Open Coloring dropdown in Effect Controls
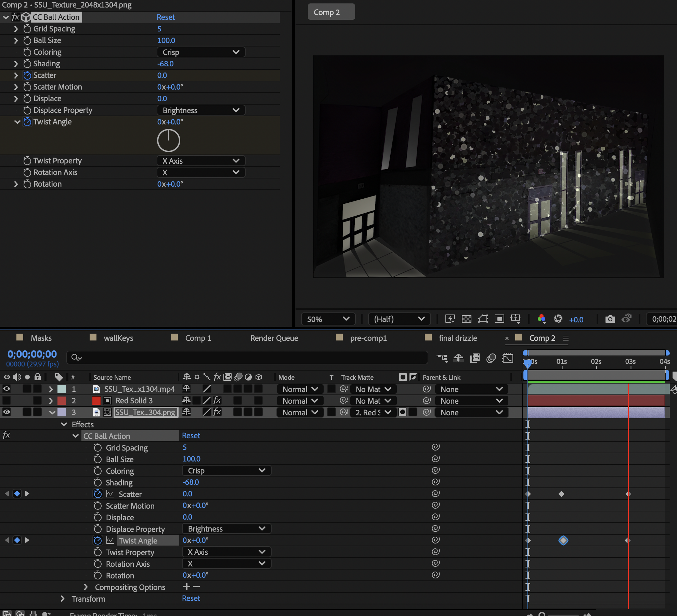The height and width of the screenshot is (616, 677). pyautogui.click(x=201, y=52)
